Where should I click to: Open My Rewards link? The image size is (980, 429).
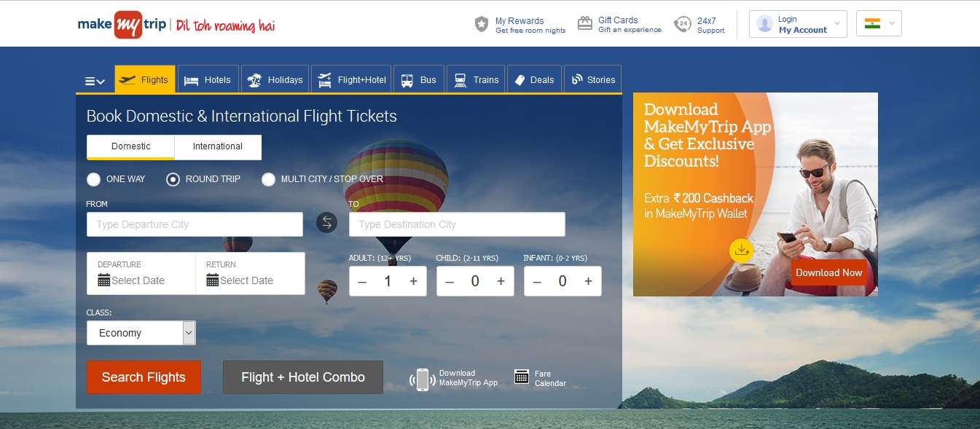coord(530,25)
